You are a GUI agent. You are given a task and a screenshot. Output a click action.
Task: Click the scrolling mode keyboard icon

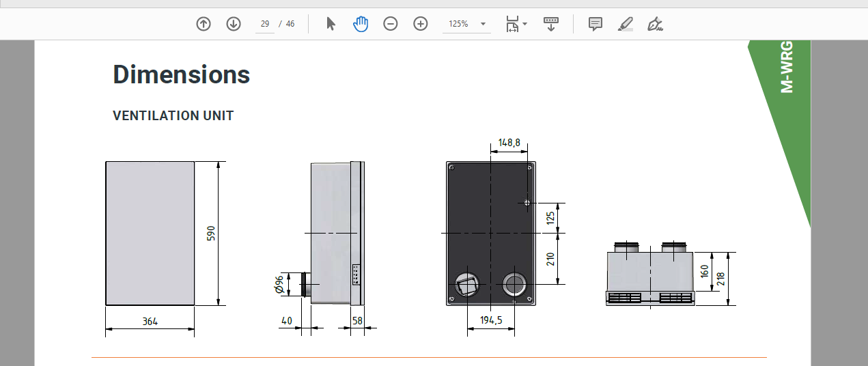click(x=551, y=24)
